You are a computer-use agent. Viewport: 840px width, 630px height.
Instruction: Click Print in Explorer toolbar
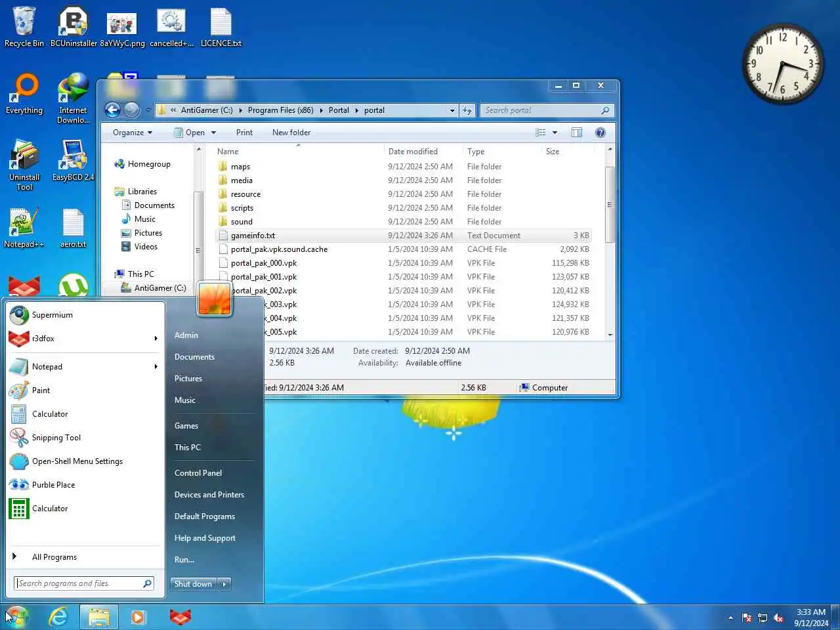(244, 133)
